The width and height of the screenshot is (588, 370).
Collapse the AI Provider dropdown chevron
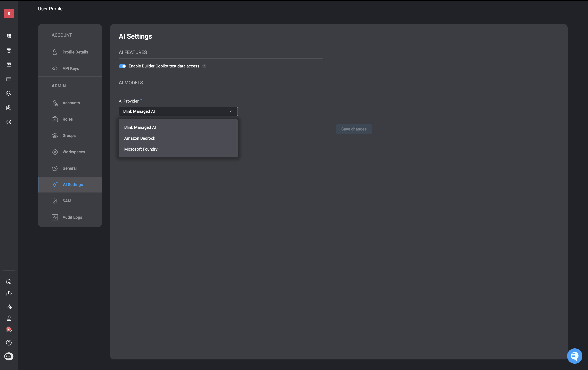[x=231, y=112]
